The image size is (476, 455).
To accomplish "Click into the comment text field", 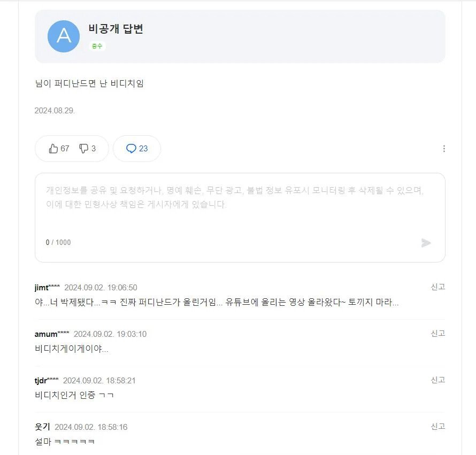I will [x=240, y=210].
